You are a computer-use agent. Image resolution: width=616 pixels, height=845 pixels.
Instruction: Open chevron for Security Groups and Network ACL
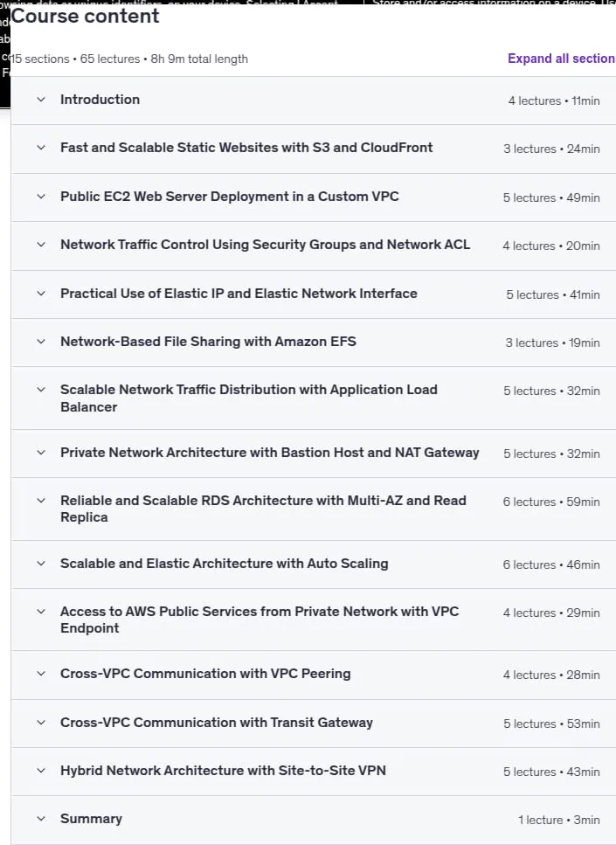[x=41, y=244]
